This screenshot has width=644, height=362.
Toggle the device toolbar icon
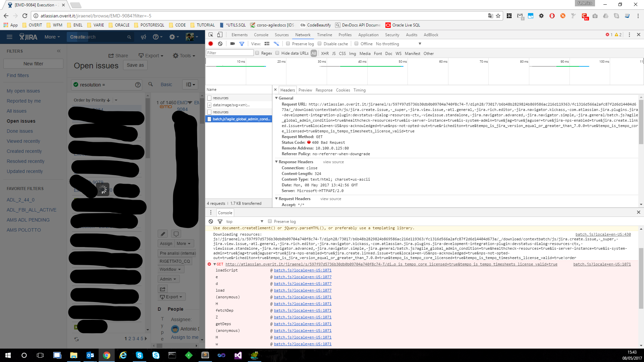pos(220,35)
